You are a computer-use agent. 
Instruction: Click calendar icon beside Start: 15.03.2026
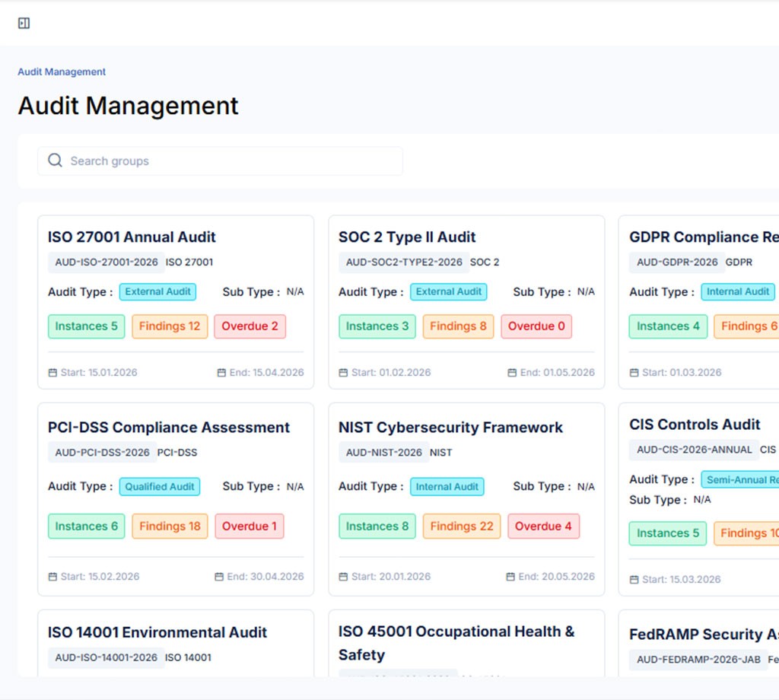click(x=634, y=580)
